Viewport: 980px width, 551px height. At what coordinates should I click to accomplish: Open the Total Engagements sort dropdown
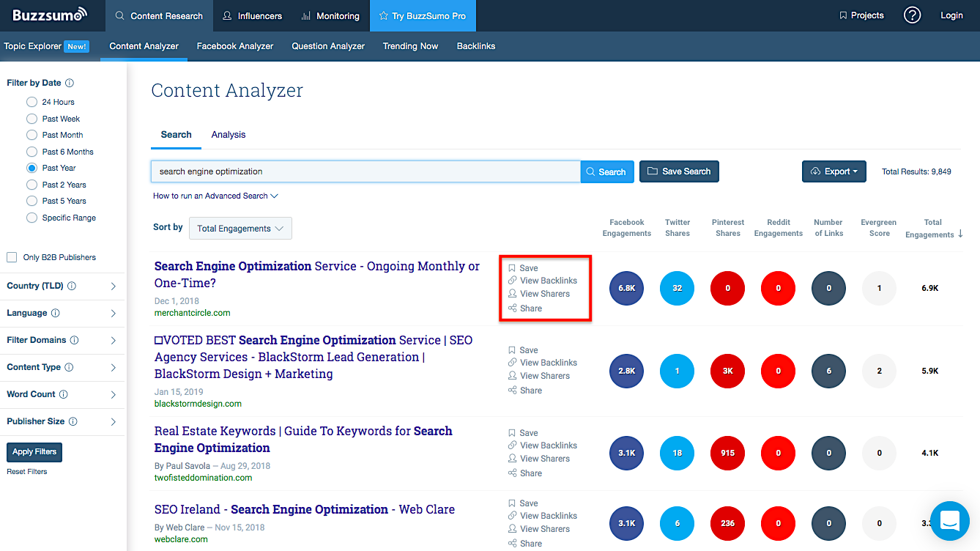240,228
